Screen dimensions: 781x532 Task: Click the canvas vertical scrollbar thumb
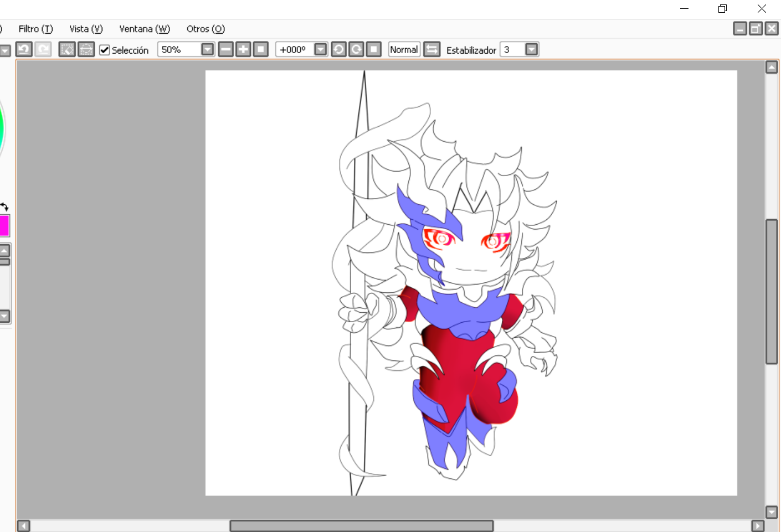tap(772, 292)
